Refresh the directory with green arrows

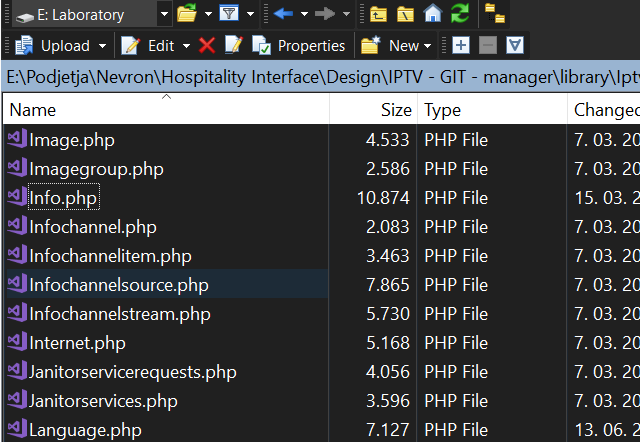coord(459,14)
